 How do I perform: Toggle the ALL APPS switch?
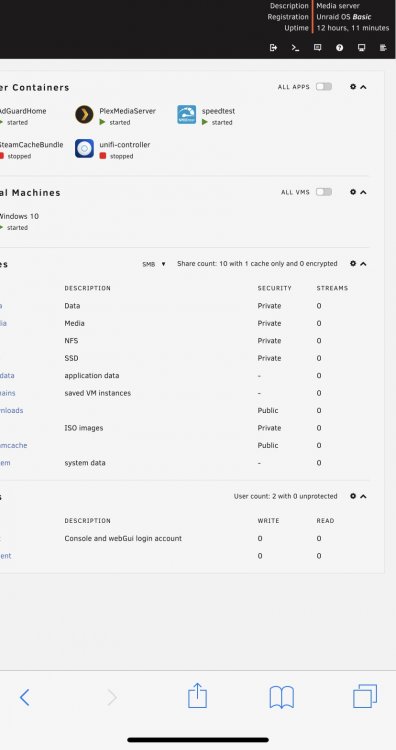[x=324, y=87]
